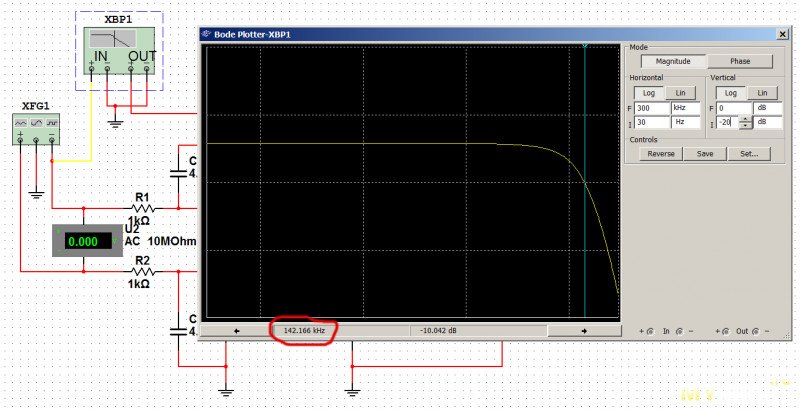The height and width of the screenshot is (411, 800).
Task: Open the Hz unit box for horizontal I
Action: 685,122
